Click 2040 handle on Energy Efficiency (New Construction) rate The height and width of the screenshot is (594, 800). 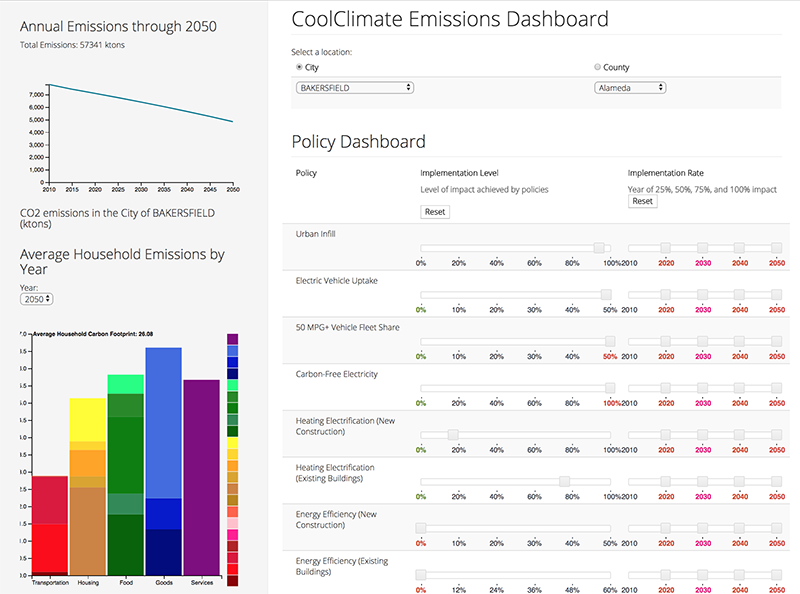739,528
